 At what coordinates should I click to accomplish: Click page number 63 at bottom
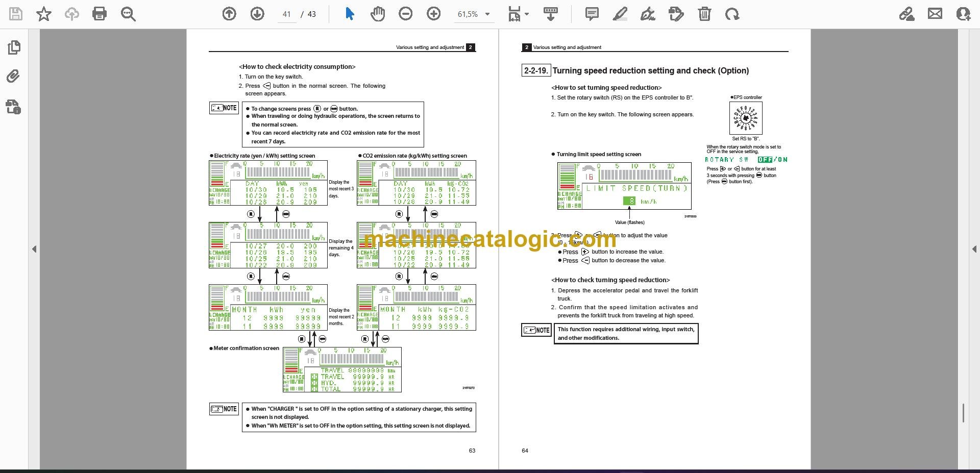pos(472,451)
